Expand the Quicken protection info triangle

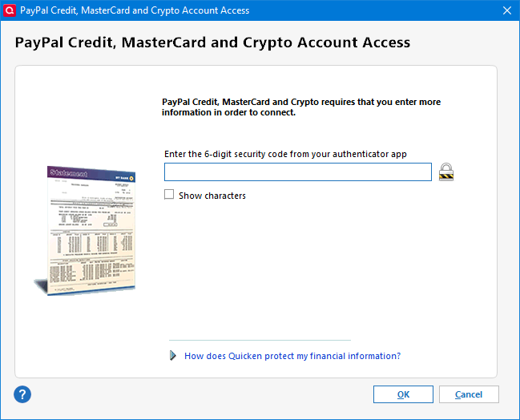click(173, 356)
